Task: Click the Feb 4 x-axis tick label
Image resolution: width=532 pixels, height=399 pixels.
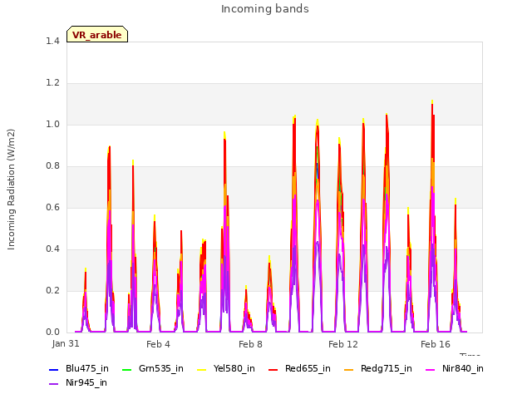Action: click(158, 344)
